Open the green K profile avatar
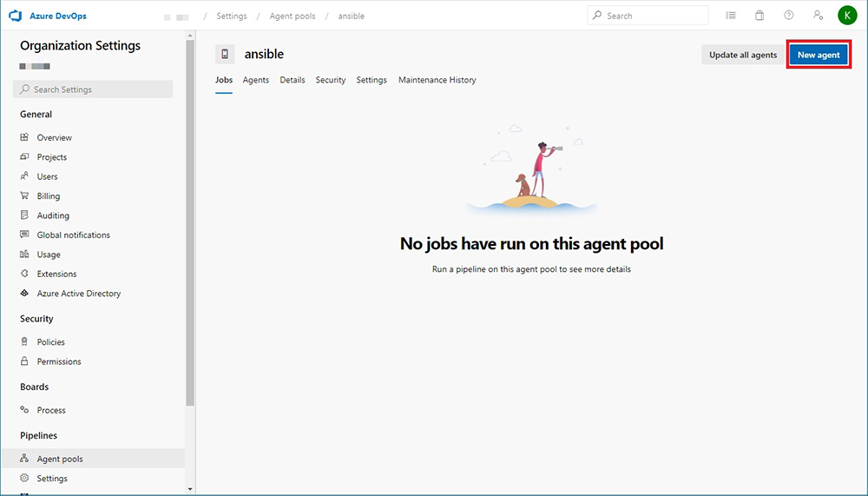868x496 pixels. (x=846, y=16)
